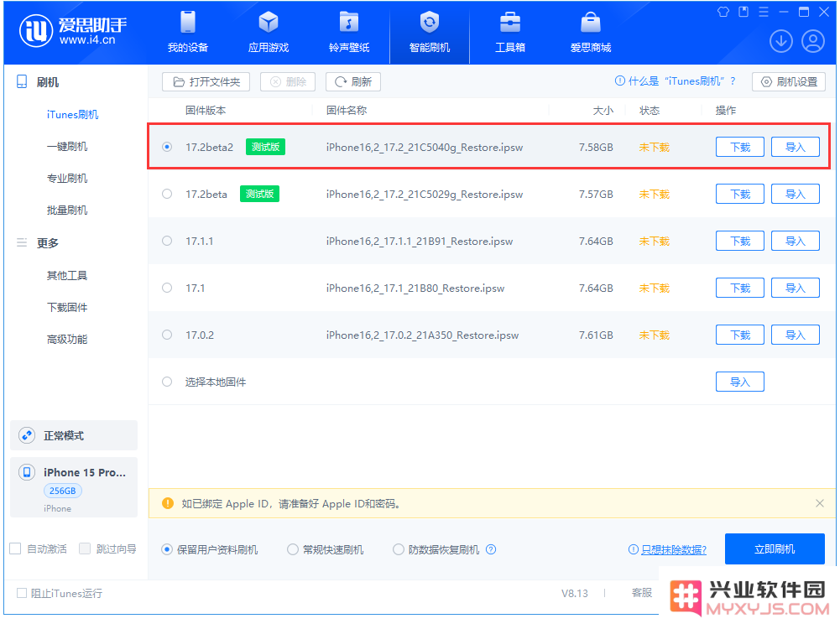Screen dimensions: 840x629
Task: Open 高级功能 sidebar item
Action: point(67,340)
